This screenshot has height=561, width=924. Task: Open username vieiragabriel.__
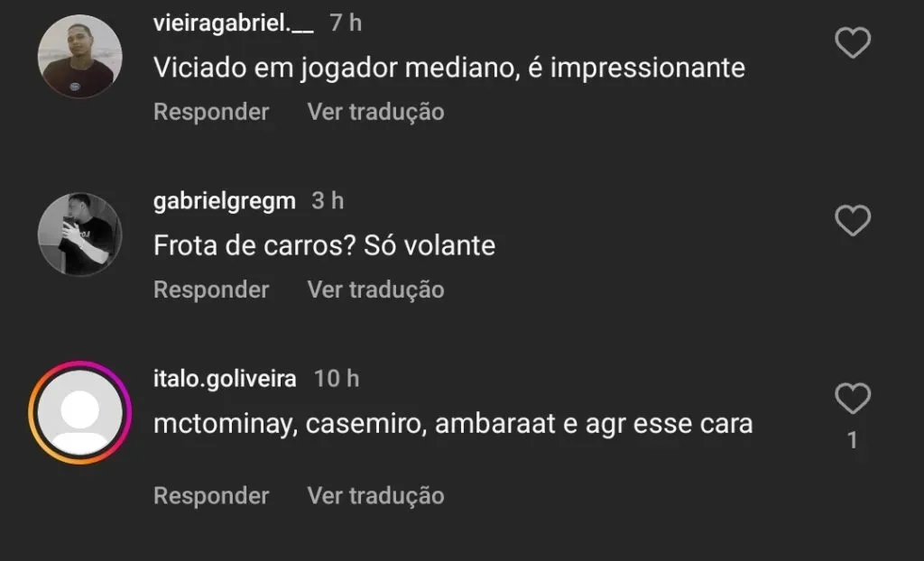234,23
